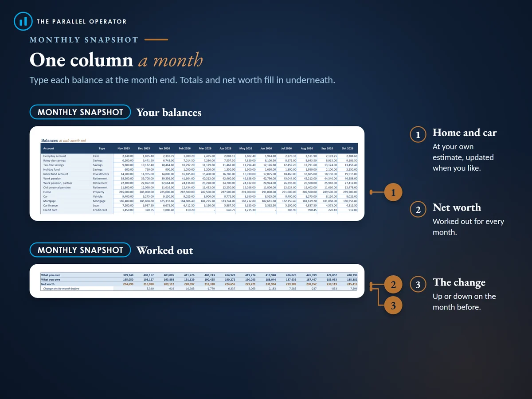Select the "Everyday account" row label
Screen dimensions: 532x399
click(x=55, y=156)
